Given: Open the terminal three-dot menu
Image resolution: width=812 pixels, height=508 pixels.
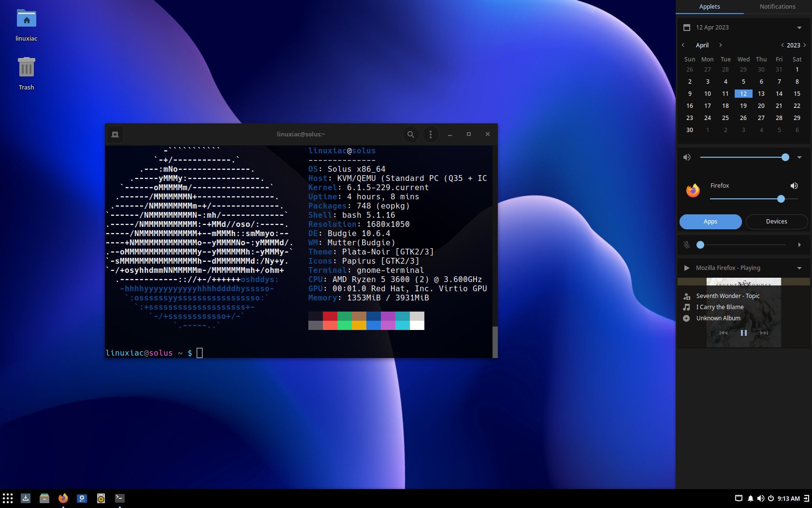Looking at the screenshot, I should pos(431,134).
